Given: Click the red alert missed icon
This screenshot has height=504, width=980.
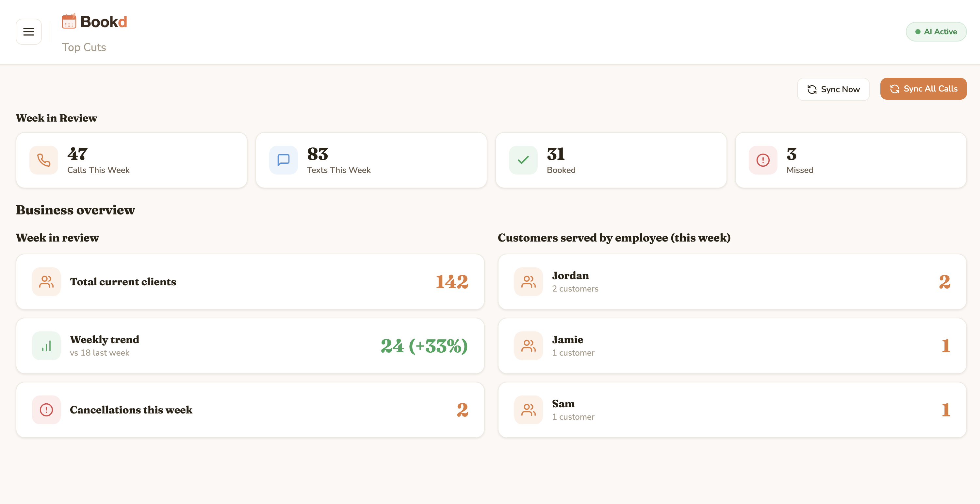Looking at the screenshot, I should pyautogui.click(x=763, y=160).
